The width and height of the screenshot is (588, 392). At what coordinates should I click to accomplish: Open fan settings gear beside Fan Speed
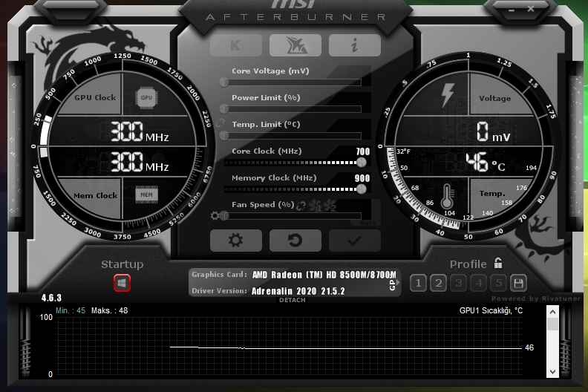tap(215, 216)
